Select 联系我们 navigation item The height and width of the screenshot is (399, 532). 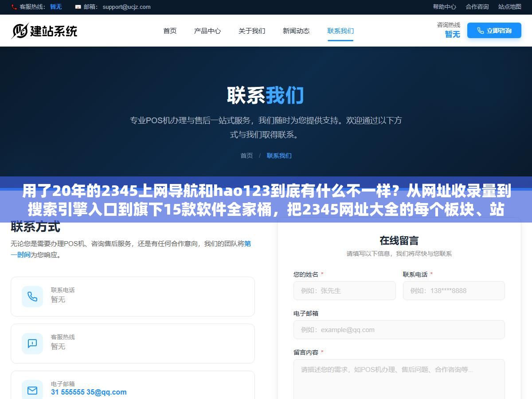click(x=340, y=31)
